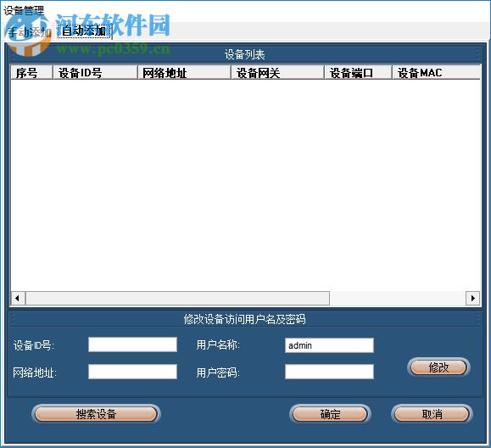Focus the 设备ID号 input field
The height and width of the screenshot is (448, 491).
(132, 344)
